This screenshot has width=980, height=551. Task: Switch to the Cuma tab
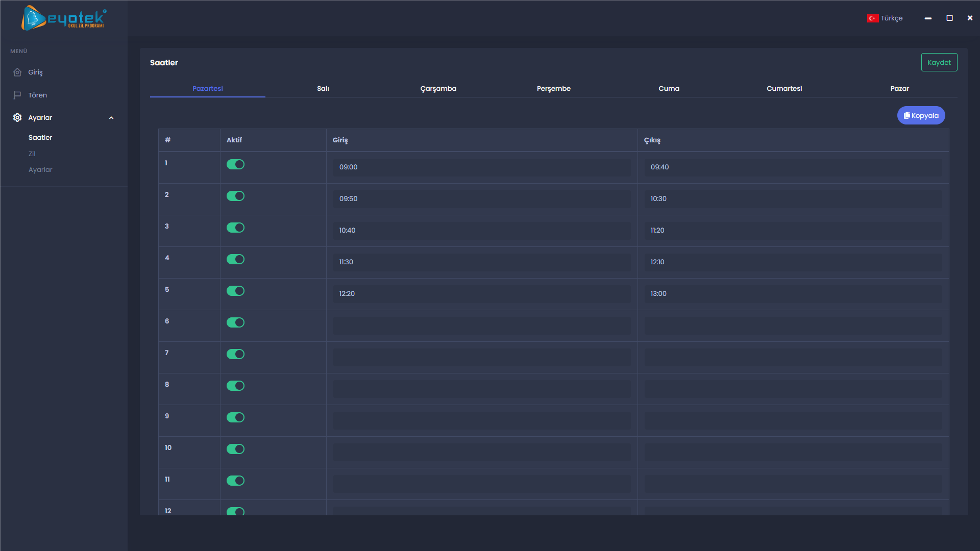click(669, 88)
